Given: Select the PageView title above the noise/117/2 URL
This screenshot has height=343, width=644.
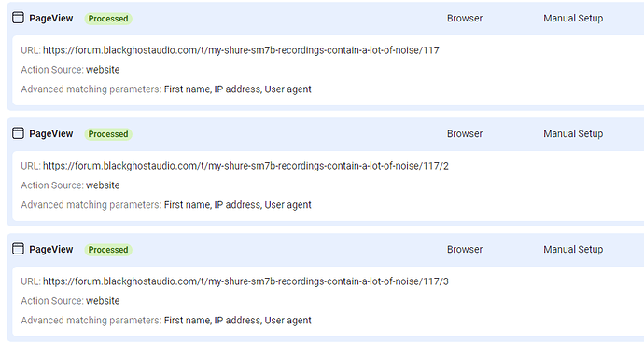Looking at the screenshot, I should pos(51,134).
